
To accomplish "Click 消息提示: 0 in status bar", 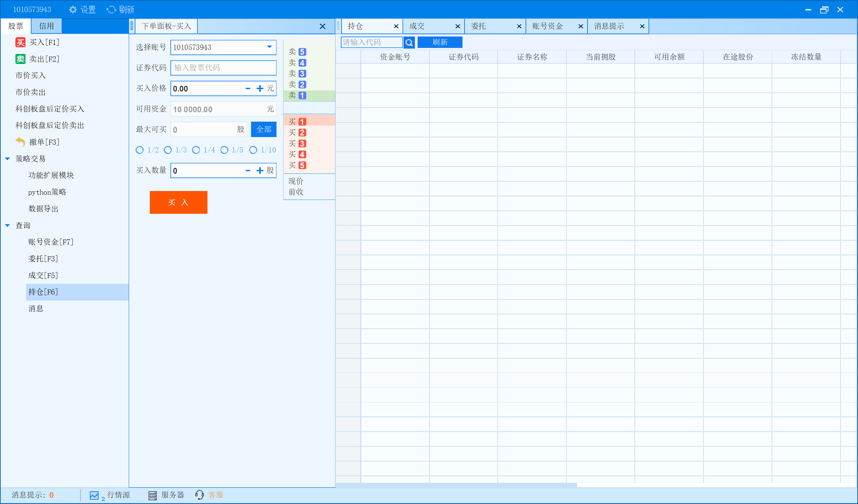I will click(33, 495).
